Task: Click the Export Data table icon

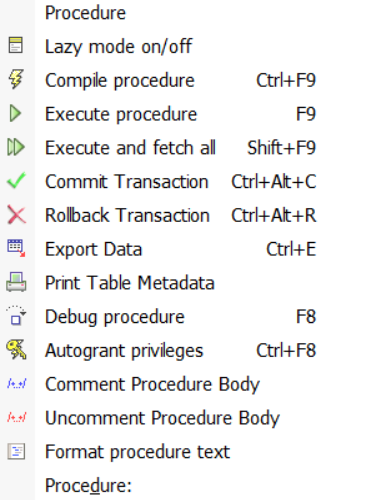Action: (x=16, y=248)
